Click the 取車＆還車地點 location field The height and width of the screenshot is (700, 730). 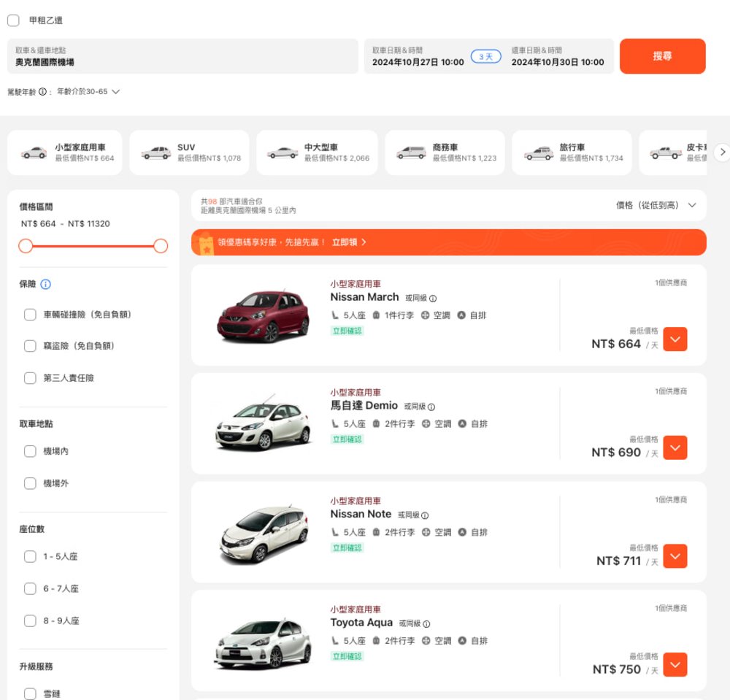[x=182, y=56]
